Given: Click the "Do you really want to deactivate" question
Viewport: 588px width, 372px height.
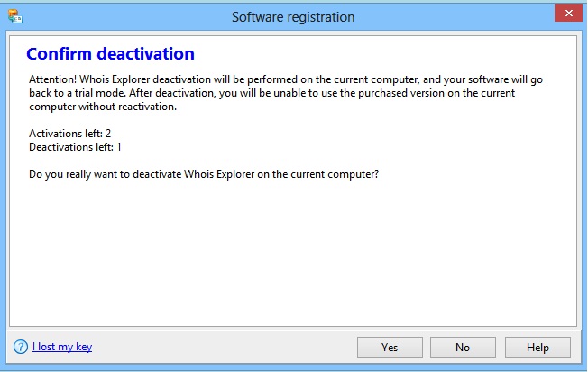Looking at the screenshot, I should coord(203,173).
